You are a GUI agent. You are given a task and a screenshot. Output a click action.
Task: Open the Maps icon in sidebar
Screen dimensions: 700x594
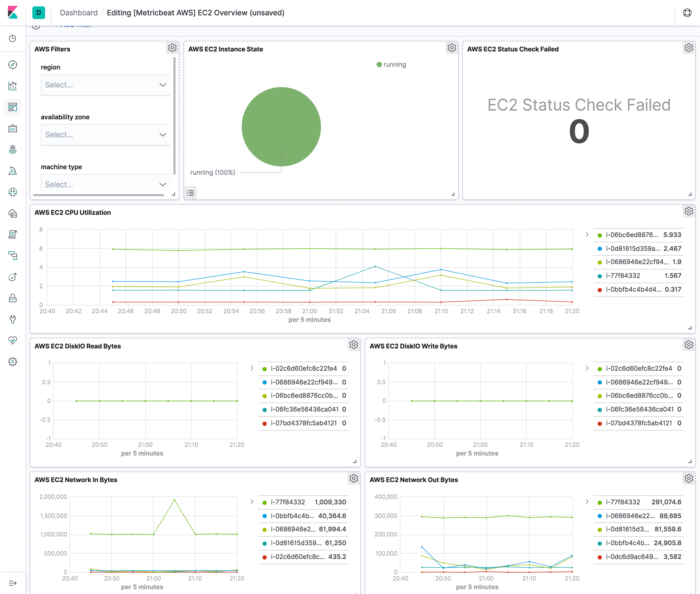click(x=12, y=150)
